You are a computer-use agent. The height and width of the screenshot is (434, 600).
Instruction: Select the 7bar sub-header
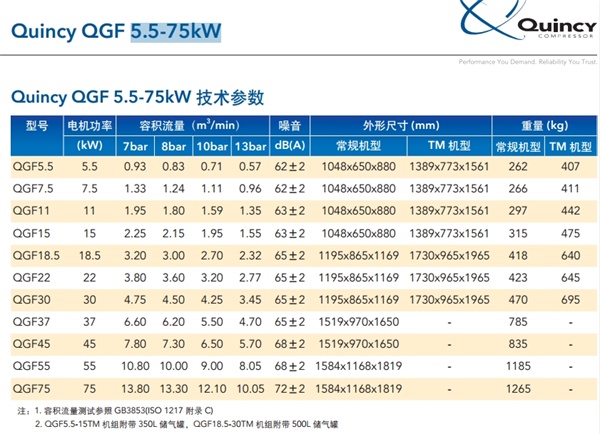(x=135, y=148)
